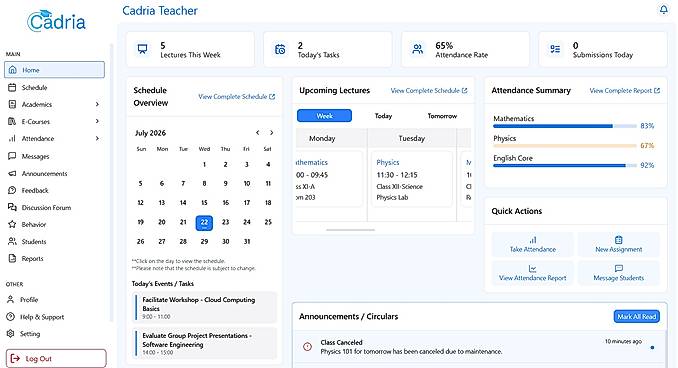Click the Attendance Rate people icon
Image resolution: width=678 pixels, height=368 pixels.
coord(418,49)
